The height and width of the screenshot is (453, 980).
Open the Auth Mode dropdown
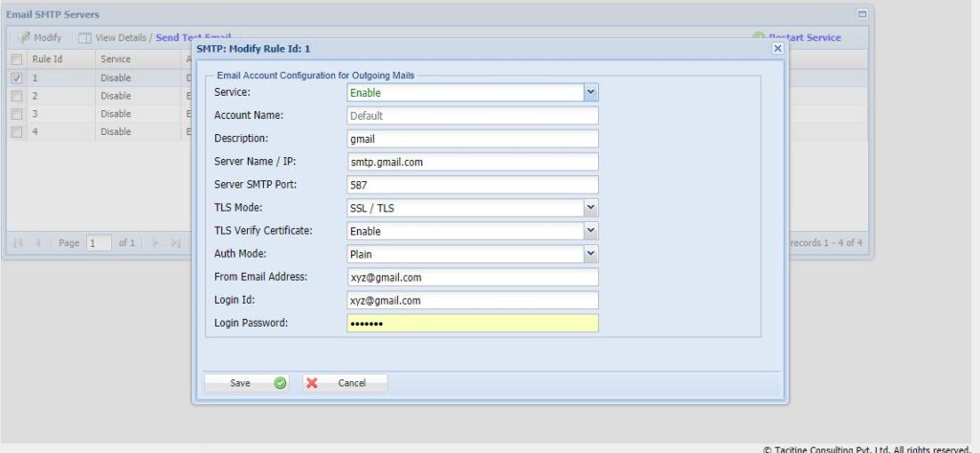(590, 254)
